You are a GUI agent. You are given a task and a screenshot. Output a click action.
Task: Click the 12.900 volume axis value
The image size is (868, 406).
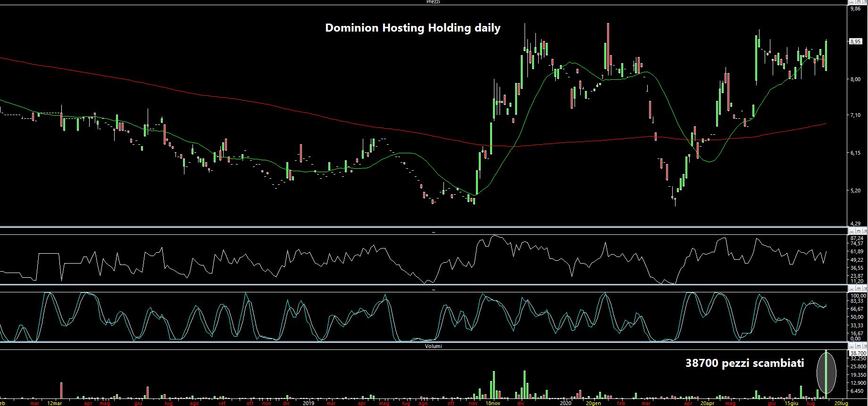coord(858,383)
